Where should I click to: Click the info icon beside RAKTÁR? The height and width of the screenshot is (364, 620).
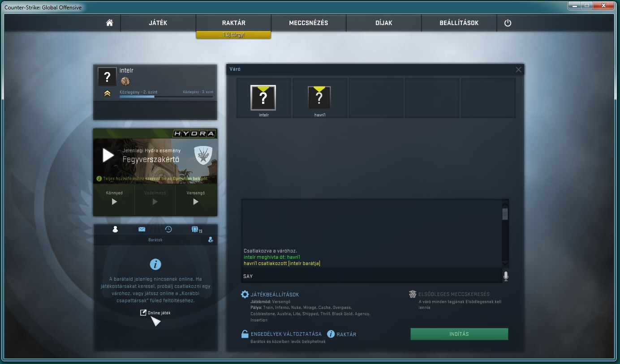coord(331,334)
